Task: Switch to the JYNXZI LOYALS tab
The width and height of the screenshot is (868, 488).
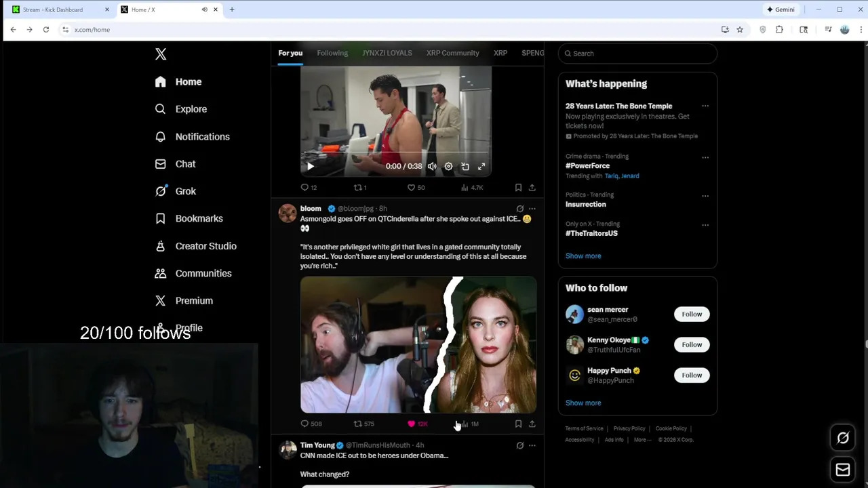Action: pos(387,53)
